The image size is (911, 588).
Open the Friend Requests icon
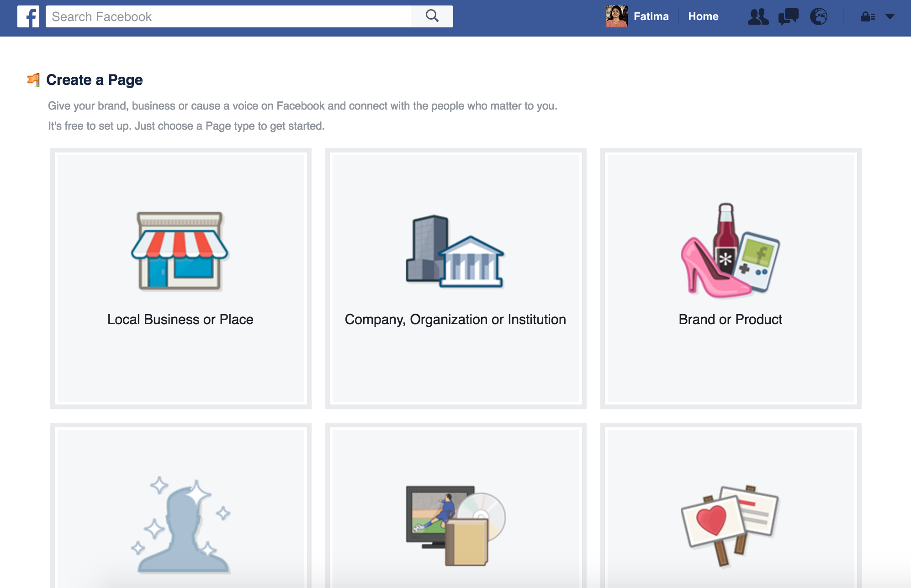758,17
